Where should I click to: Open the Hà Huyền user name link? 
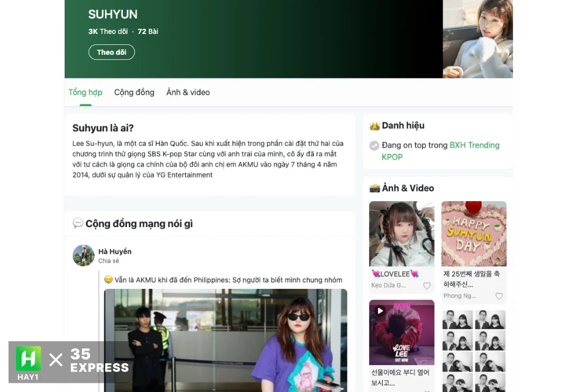pos(115,251)
